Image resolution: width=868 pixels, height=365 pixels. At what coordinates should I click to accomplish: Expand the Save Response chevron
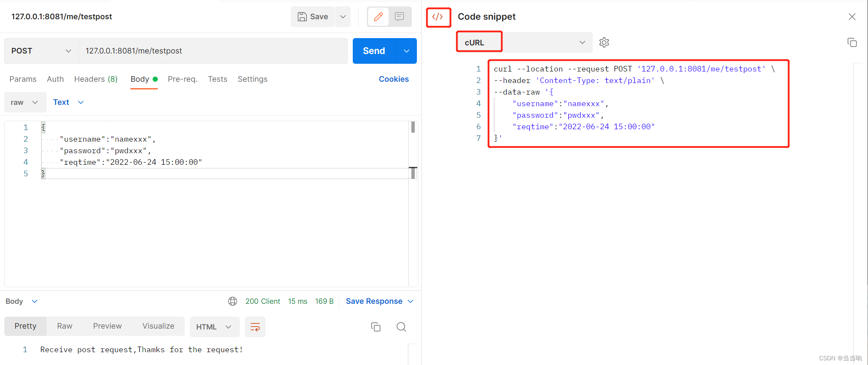pos(410,301)
